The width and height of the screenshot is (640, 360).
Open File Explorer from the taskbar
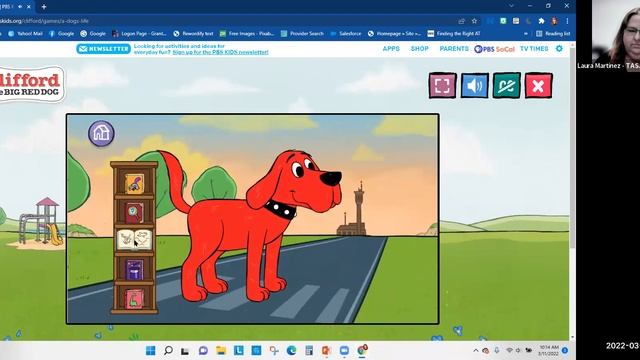click(221, 351)
